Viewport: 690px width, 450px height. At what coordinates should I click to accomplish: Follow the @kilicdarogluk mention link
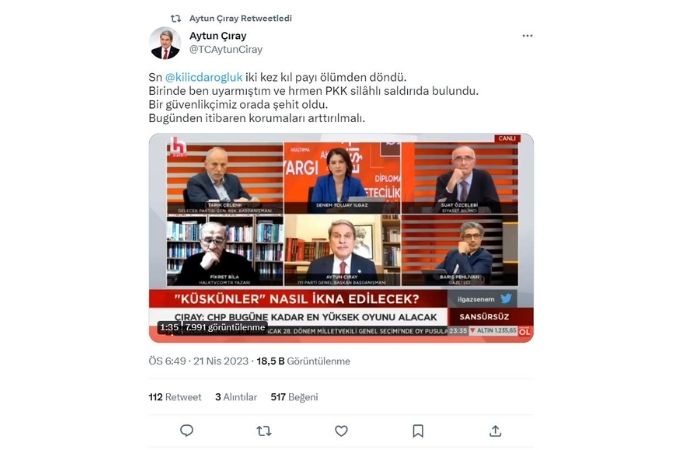pos(203,77)
